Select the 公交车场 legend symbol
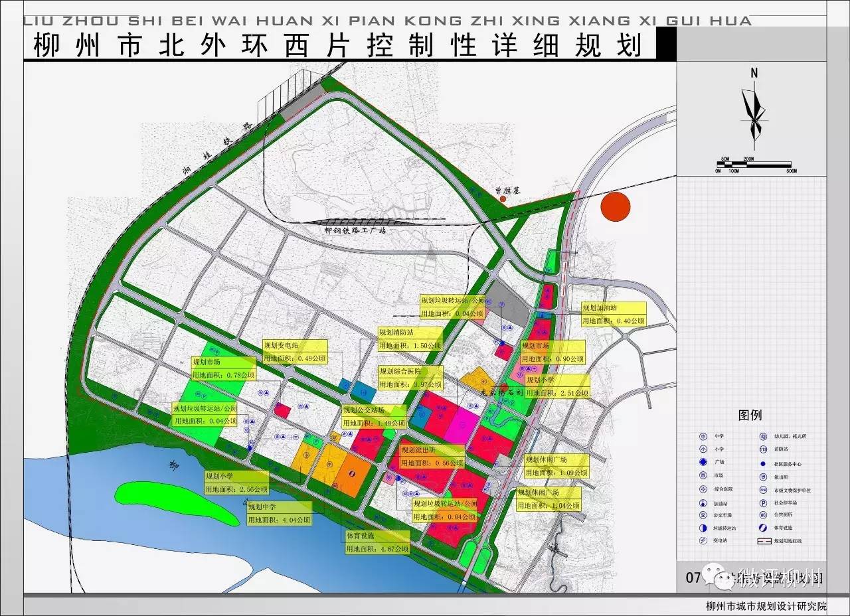The image size is (850, 616). (703, 514)
